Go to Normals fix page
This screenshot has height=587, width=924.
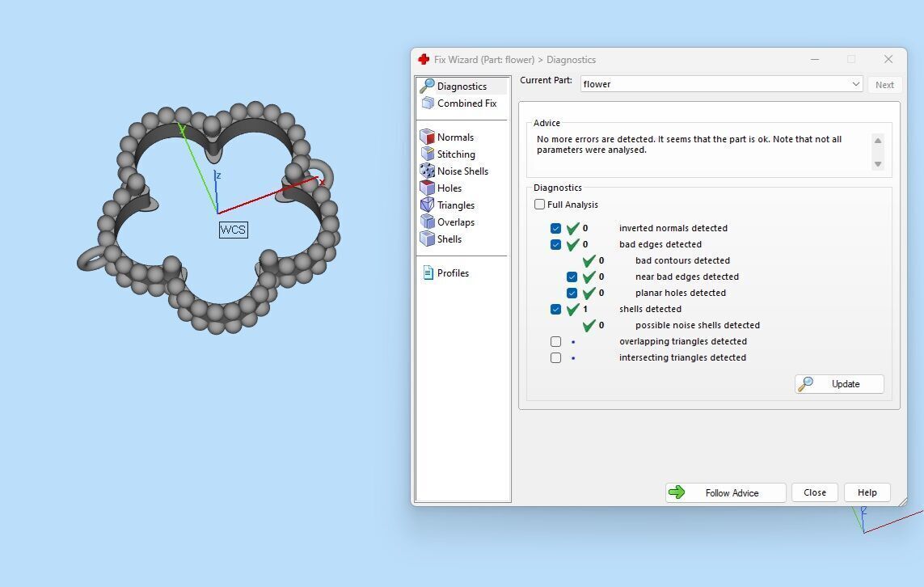tap(455, 137)
